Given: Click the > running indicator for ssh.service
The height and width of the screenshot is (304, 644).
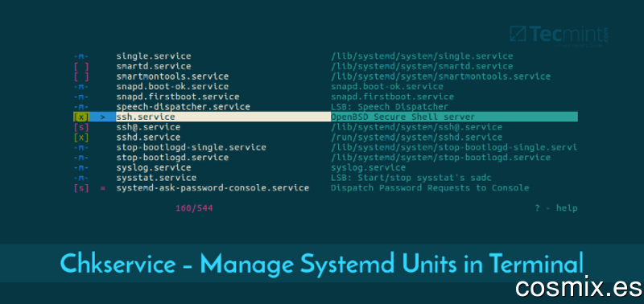Looking at the screenshot, I should coord(103,117).
